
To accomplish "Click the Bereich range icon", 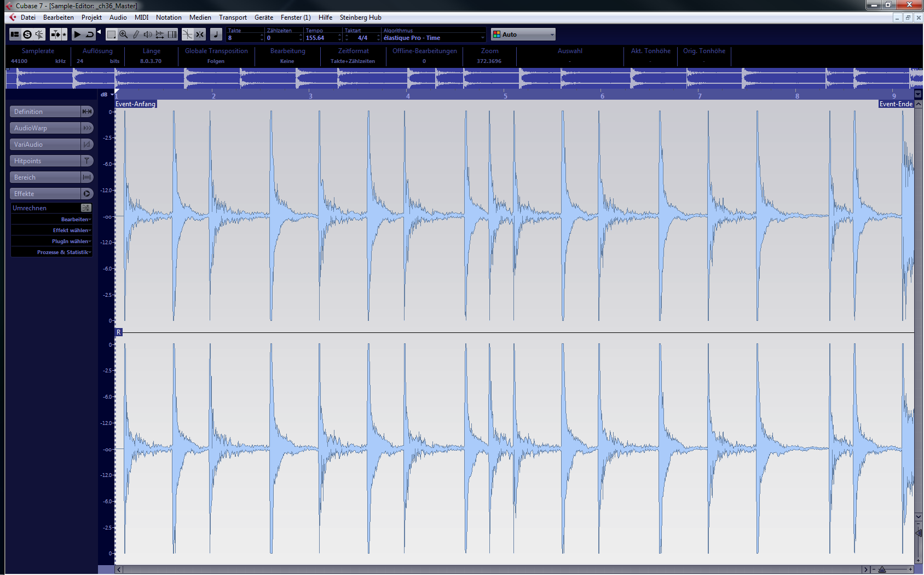I will pos(86,177).
